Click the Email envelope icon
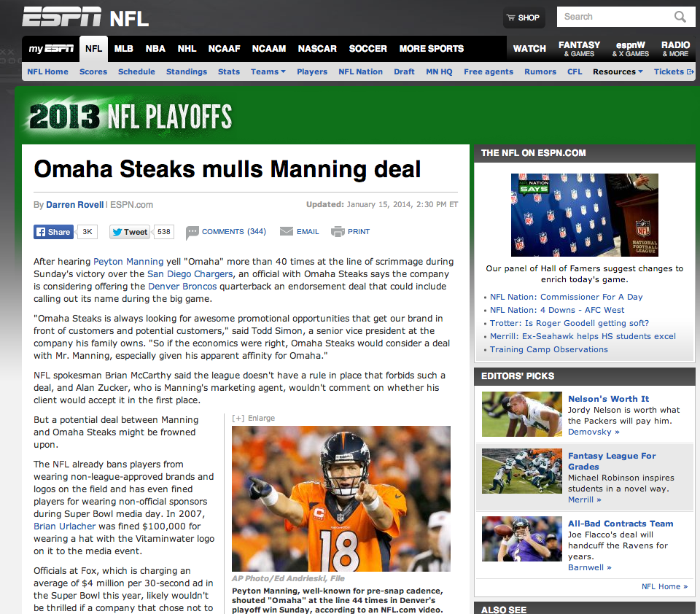 tap(286, 231)
